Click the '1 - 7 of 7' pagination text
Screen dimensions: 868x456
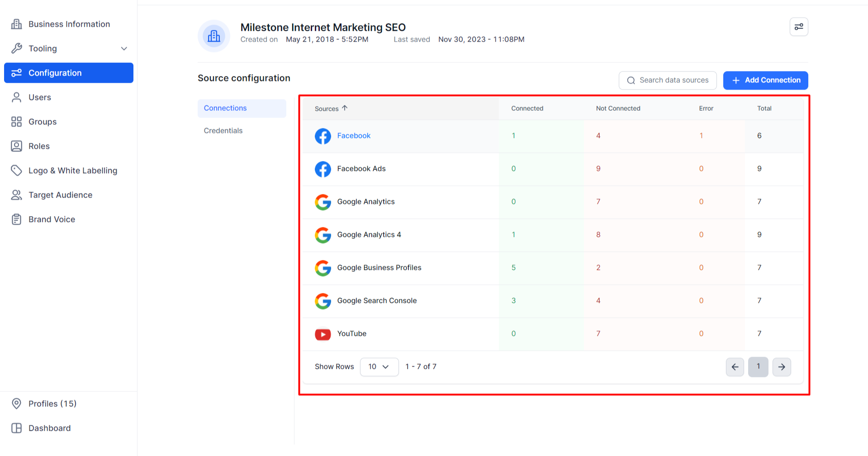coord(421,367)
